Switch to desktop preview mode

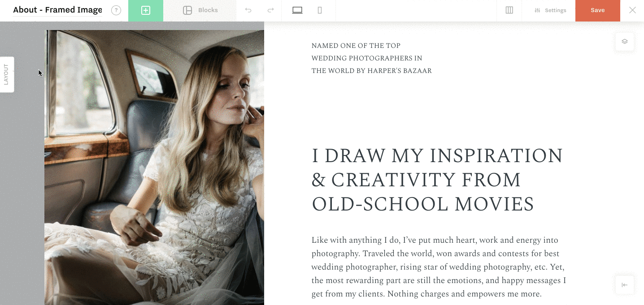[x=297, y=10]
